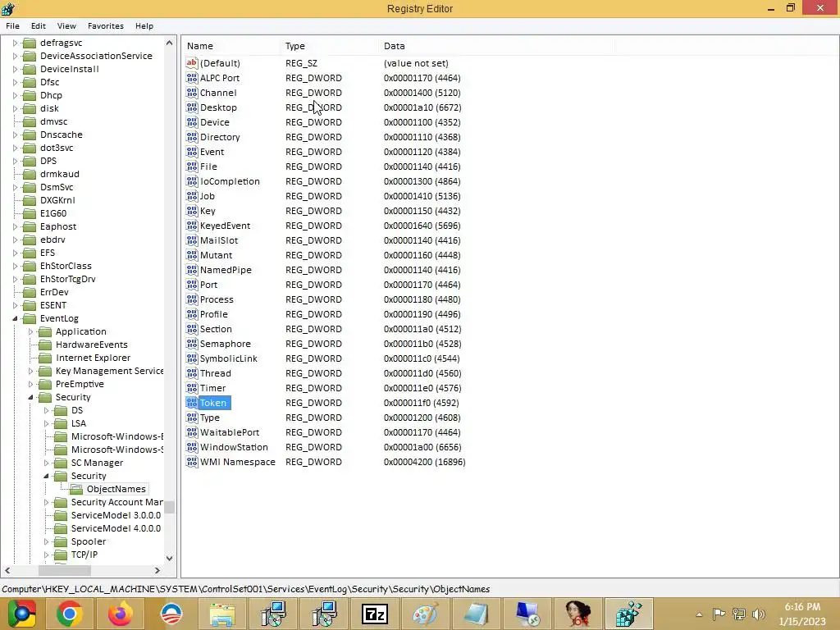Open File Explorer from the taskbar
Screen dimensions: 840x630
pos(221,614)
